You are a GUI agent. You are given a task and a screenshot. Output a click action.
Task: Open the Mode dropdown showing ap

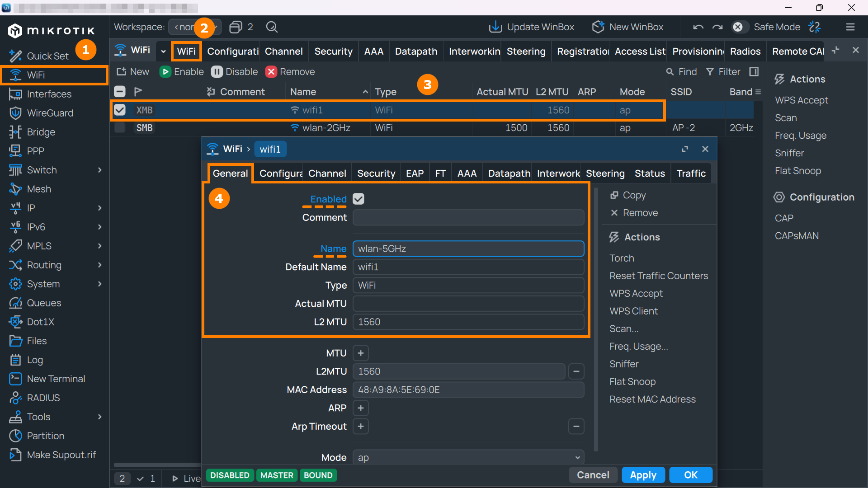pos(468,457)
